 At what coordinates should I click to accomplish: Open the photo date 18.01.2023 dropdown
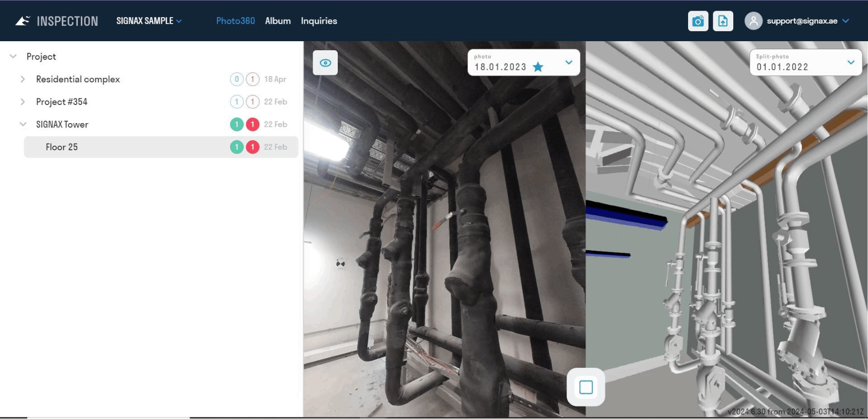pyautogui.click(x=524, y=62)
